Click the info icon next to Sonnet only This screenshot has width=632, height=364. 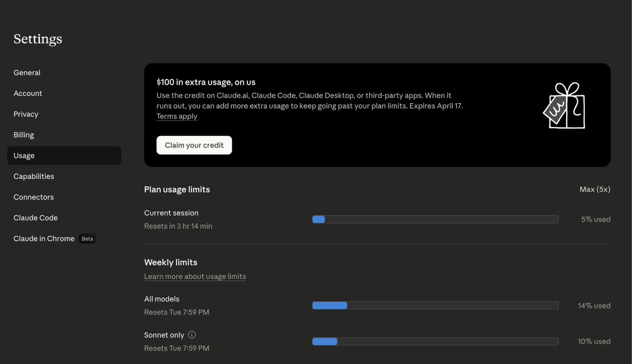tap(192, 335)
